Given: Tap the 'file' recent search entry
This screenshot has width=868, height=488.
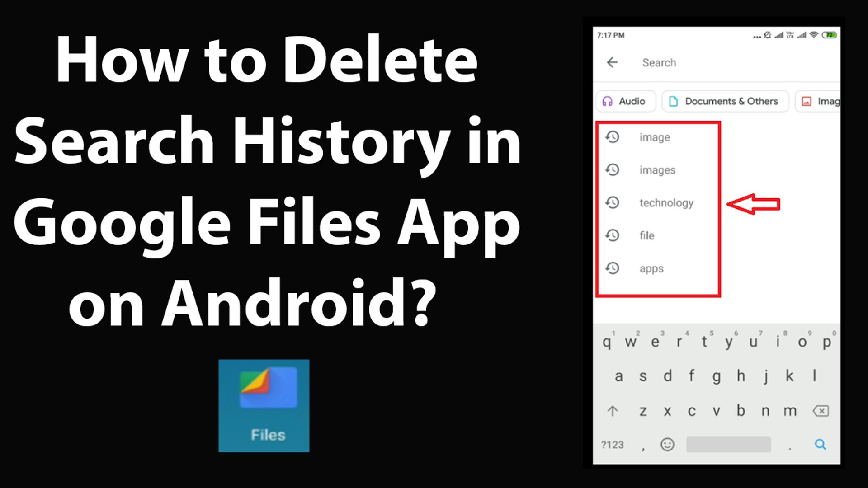Looking at the screenshot, I should (x=647, y=235).
